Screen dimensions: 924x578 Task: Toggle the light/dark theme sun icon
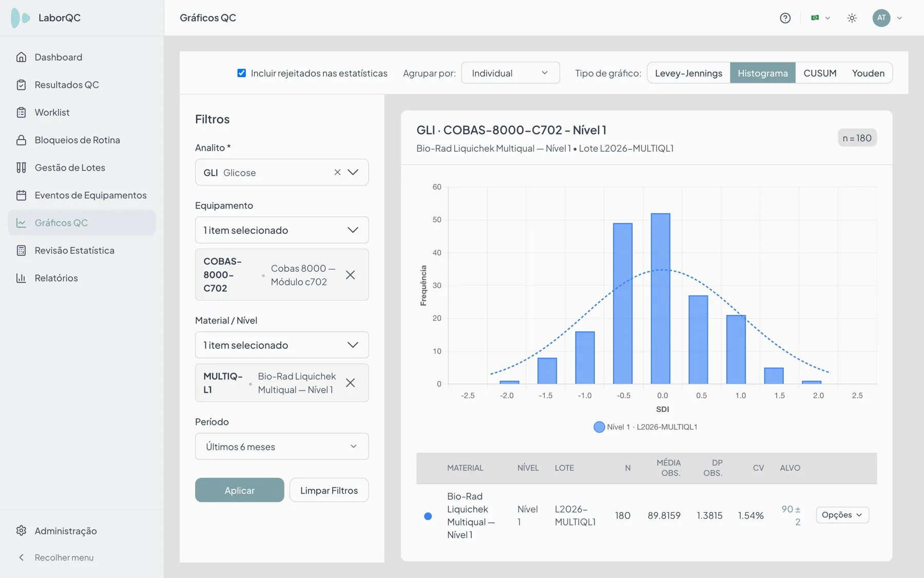click(852, 18)
